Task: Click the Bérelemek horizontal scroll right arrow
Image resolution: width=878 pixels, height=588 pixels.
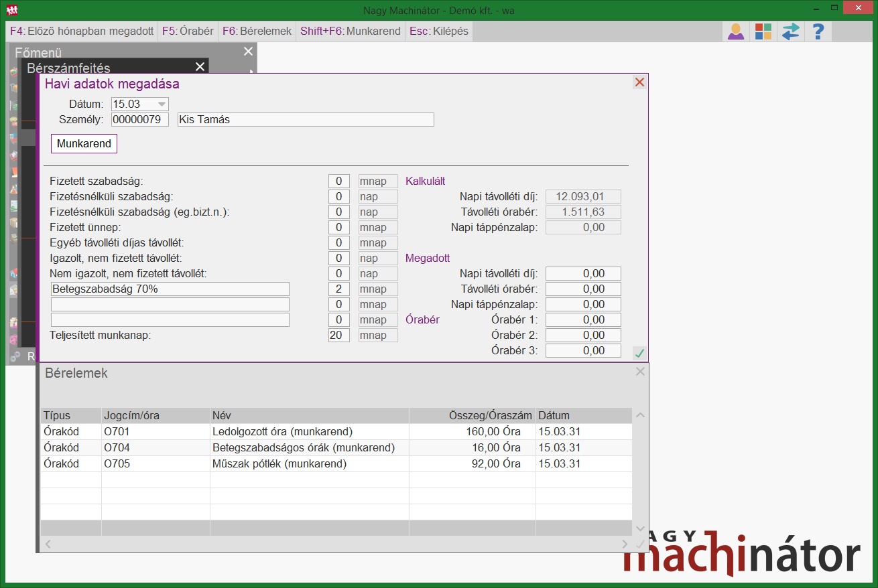Action: pyautogui.click(x=625, y=544)
